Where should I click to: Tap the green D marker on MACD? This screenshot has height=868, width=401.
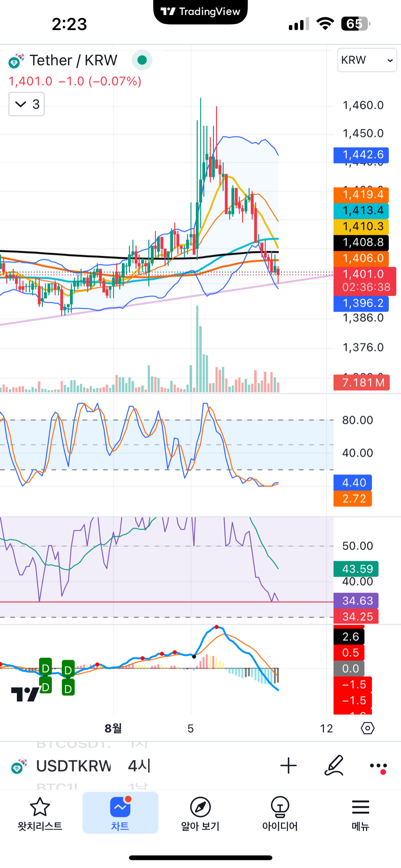45,668
